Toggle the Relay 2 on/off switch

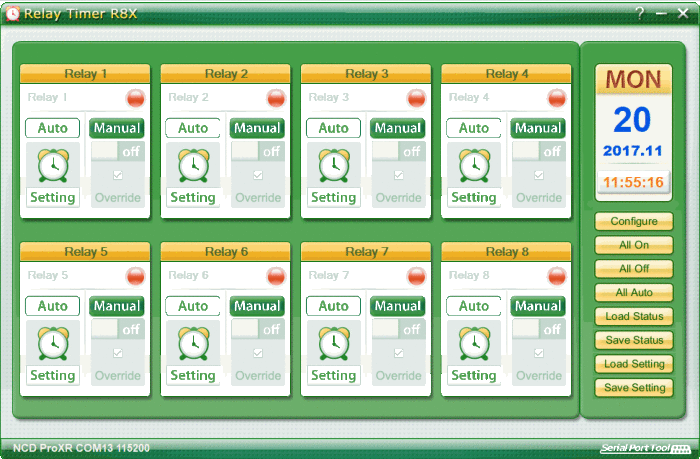[x=258, y=151]
